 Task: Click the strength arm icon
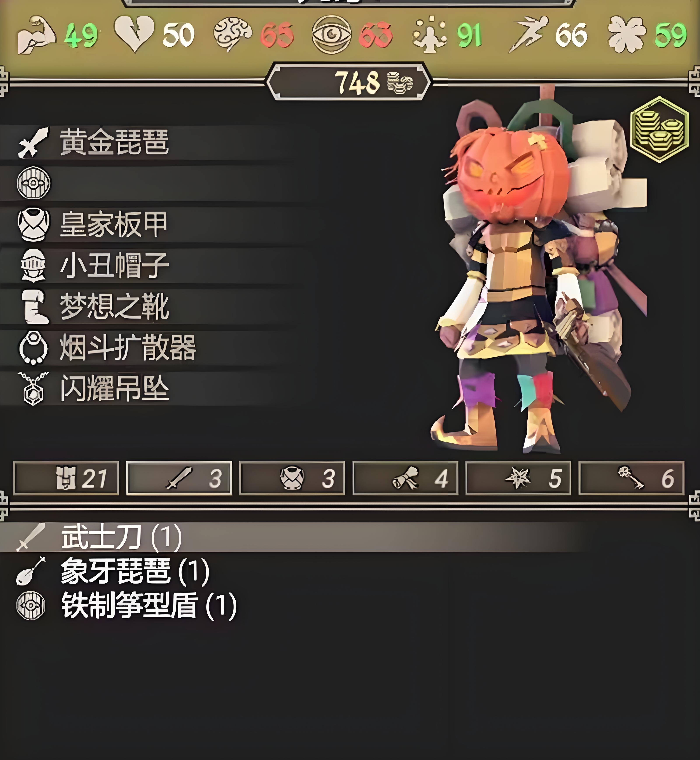36,35
